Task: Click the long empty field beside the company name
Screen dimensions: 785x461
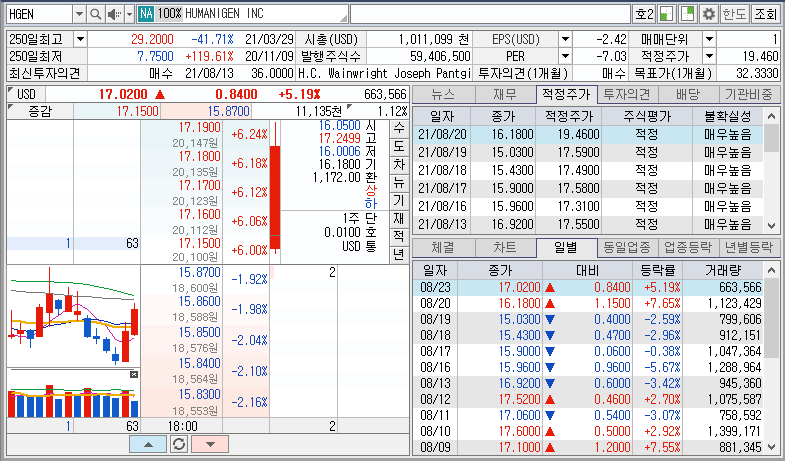Action: [490, 14]
